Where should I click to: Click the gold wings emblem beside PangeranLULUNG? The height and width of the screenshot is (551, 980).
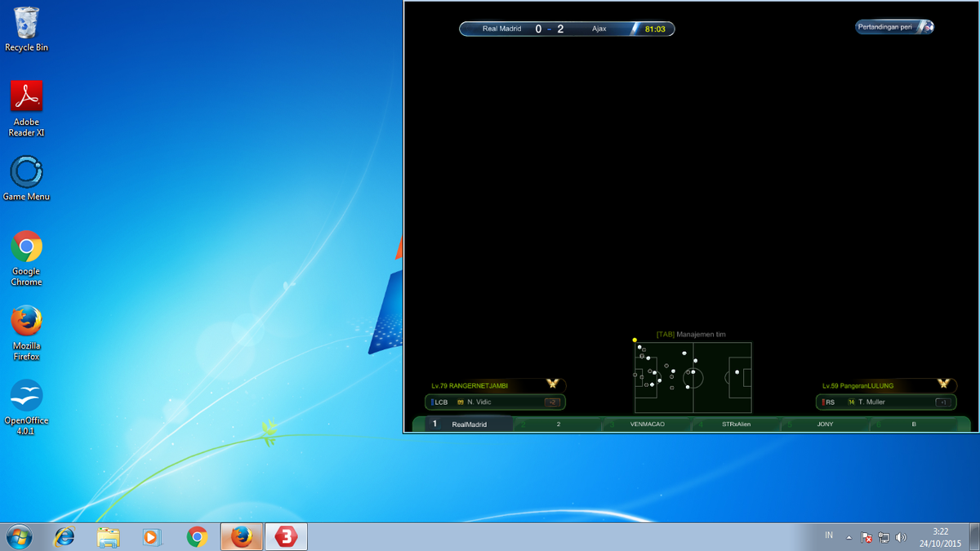(x=943, y=384)
